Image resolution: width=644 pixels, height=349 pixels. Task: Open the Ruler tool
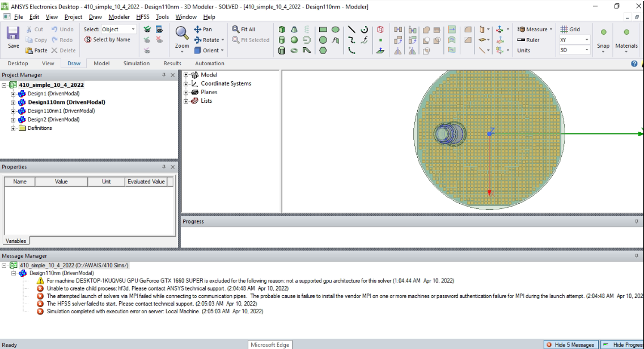(528, 40)
